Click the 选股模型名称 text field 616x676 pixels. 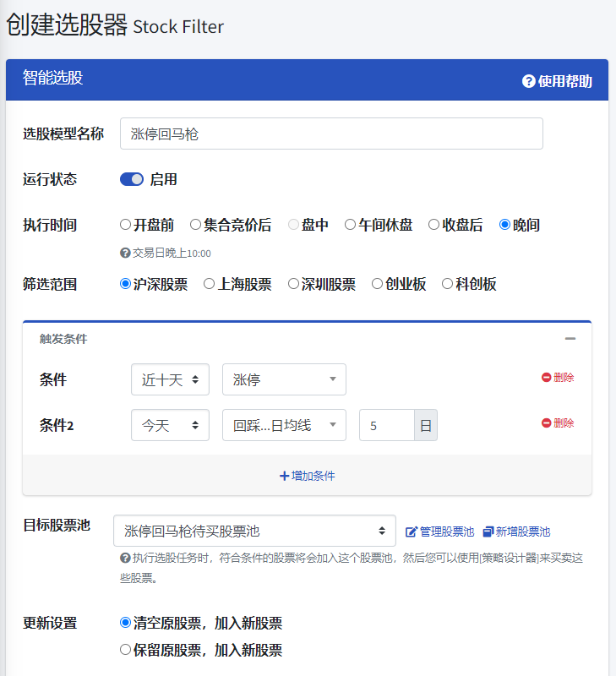click(331, 134)
